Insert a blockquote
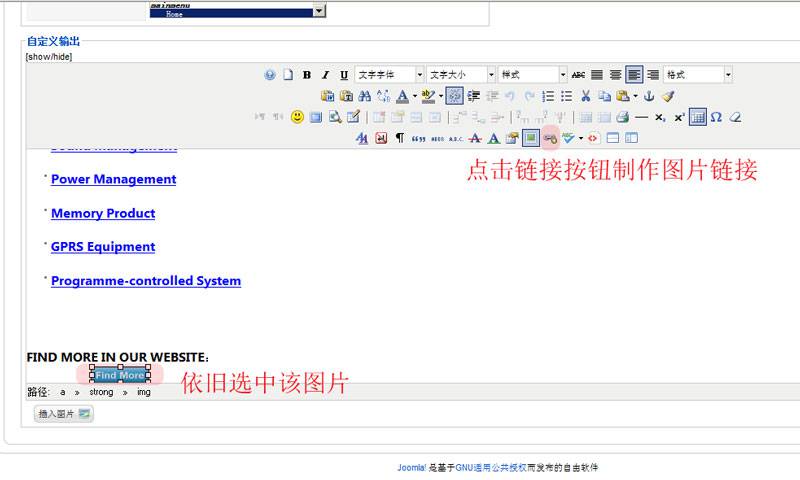The image size is (800, 480). (x=418, y=138)
